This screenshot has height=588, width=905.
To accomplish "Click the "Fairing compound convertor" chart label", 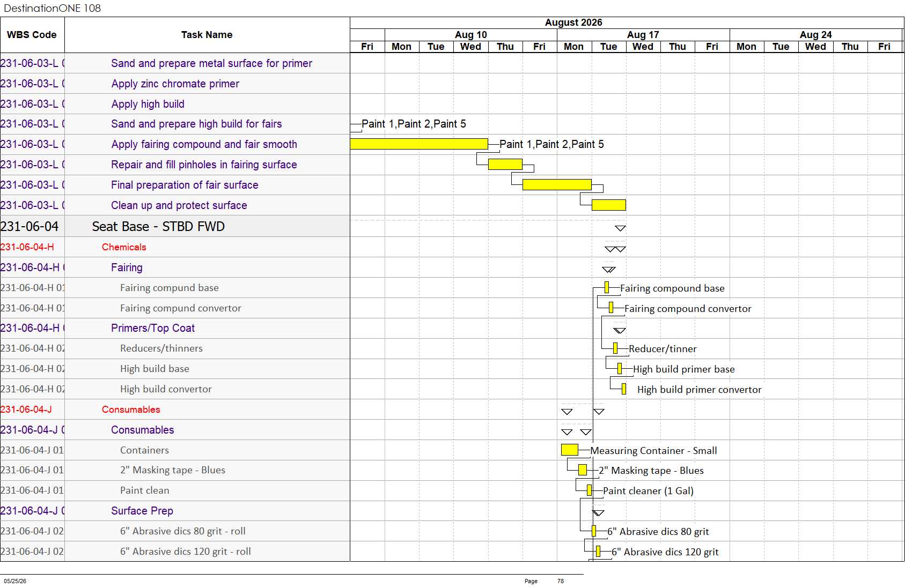I will (688, 309).
